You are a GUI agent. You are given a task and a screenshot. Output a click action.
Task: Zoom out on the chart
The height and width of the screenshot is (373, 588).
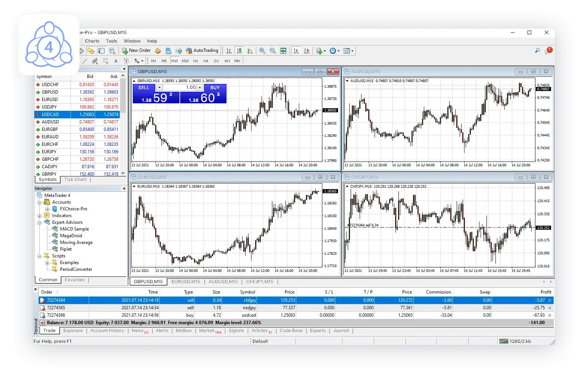coord(273,51)
